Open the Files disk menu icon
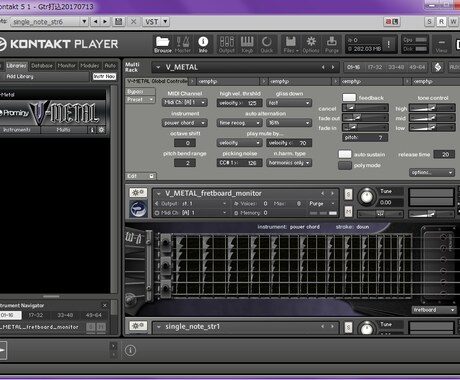The image size is (460, 380). pos(291,44)
